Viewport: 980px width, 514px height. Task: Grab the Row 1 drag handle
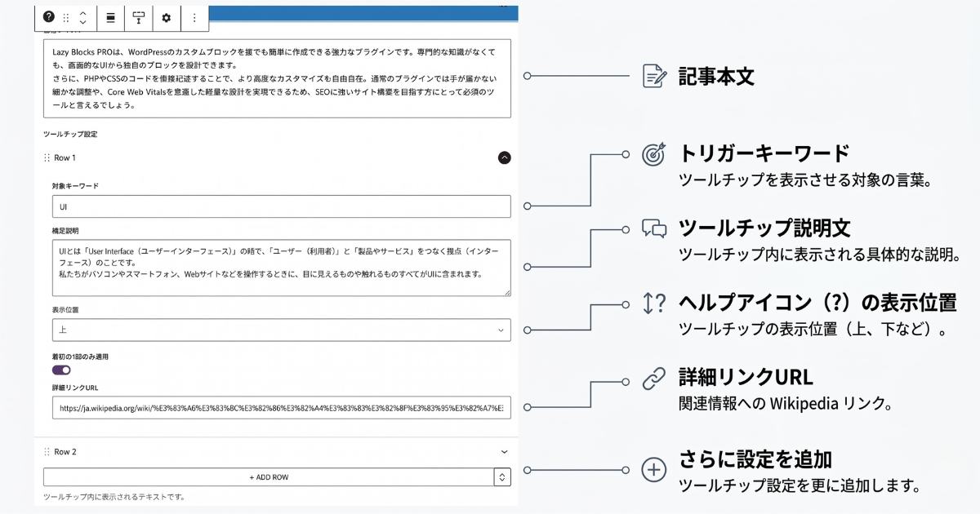(47, 157)
